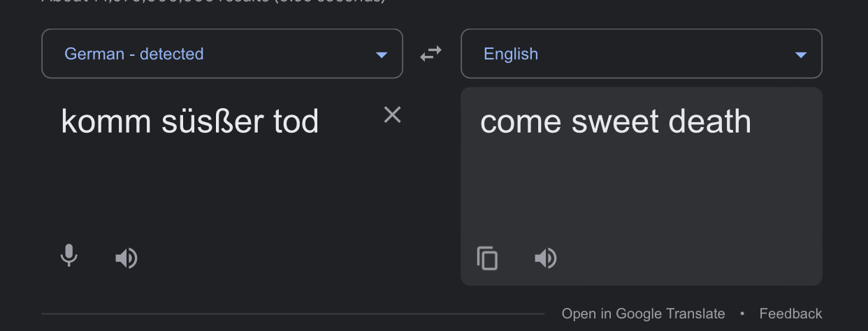Open the 'English' target language selector
The image size is (868, 331).
[x=642, y=54]
